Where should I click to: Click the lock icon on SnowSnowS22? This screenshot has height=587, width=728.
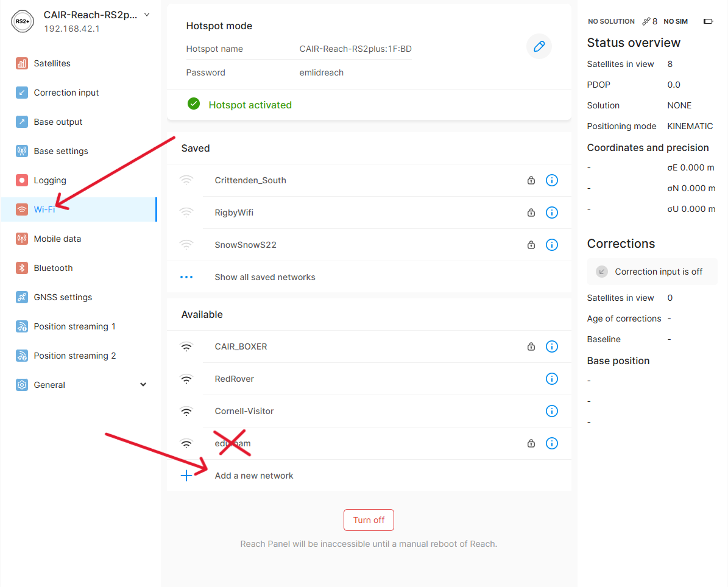coord(531,245)
